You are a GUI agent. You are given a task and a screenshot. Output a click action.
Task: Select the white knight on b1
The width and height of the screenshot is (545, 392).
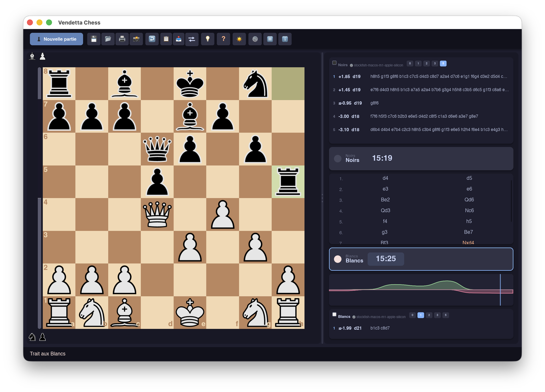[92, 313]
